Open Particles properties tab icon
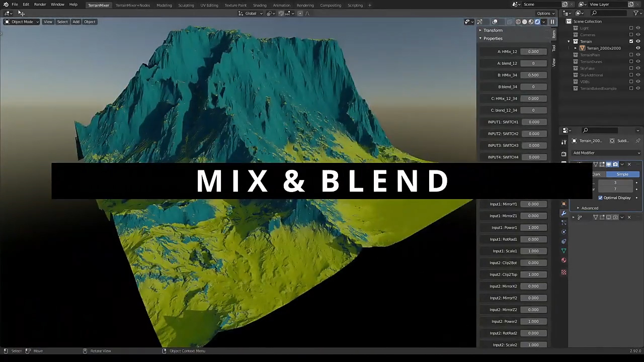The image size is (644, 362). (x=563, y=223)
